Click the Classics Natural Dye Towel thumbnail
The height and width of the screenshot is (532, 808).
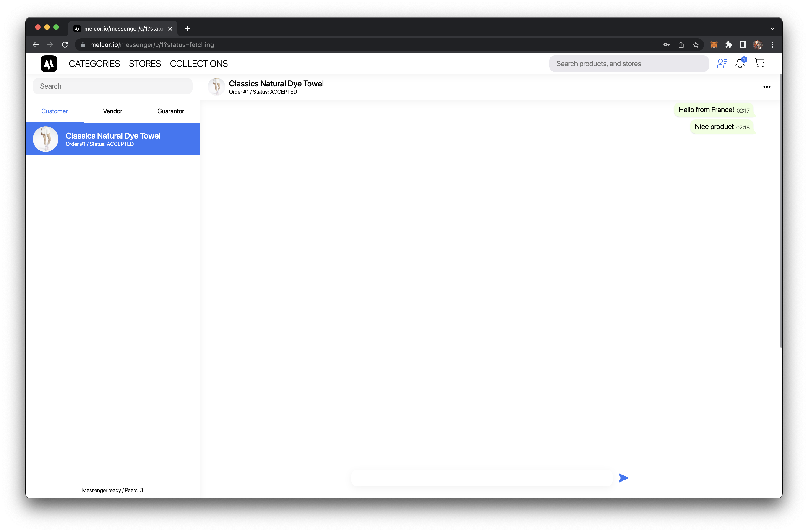click(x=46, y=139)
